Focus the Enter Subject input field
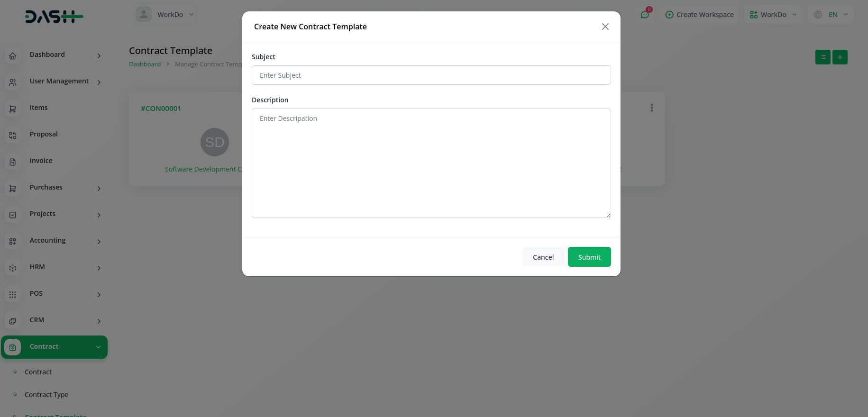The width and height of the screenshot is (868, 417). (x=431, y=75)
